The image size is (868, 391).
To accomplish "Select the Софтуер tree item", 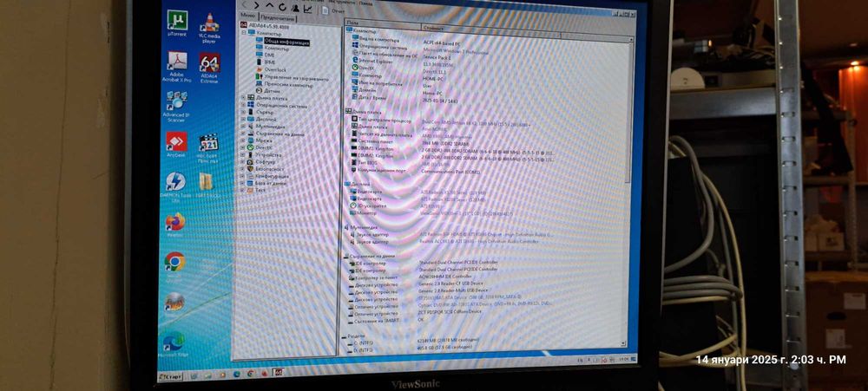I will pyautogui.click(x=261, y=163).
